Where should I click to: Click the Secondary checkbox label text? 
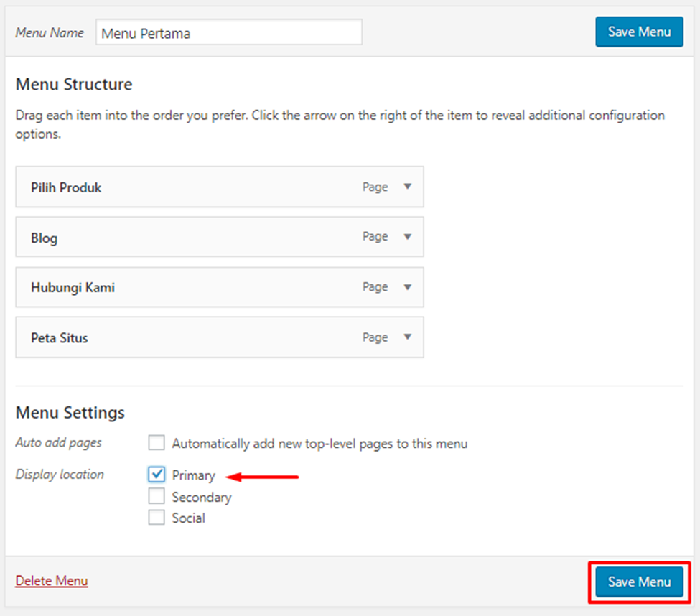202,497
